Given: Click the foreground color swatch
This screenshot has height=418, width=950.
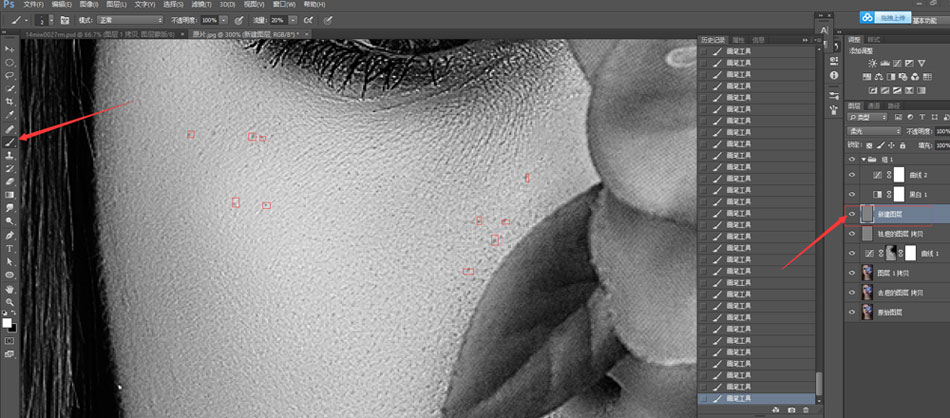Looking at the screenshot, I should pos(7,323).
